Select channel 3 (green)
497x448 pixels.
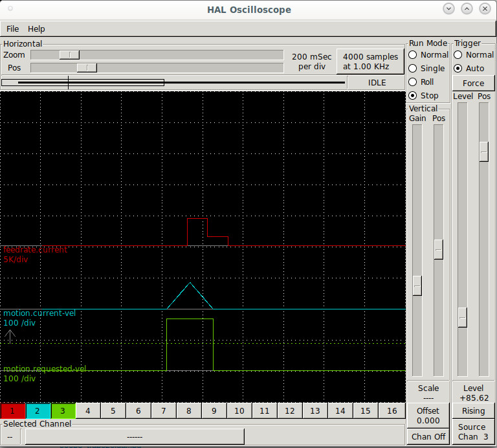click(x=63, y=411)
